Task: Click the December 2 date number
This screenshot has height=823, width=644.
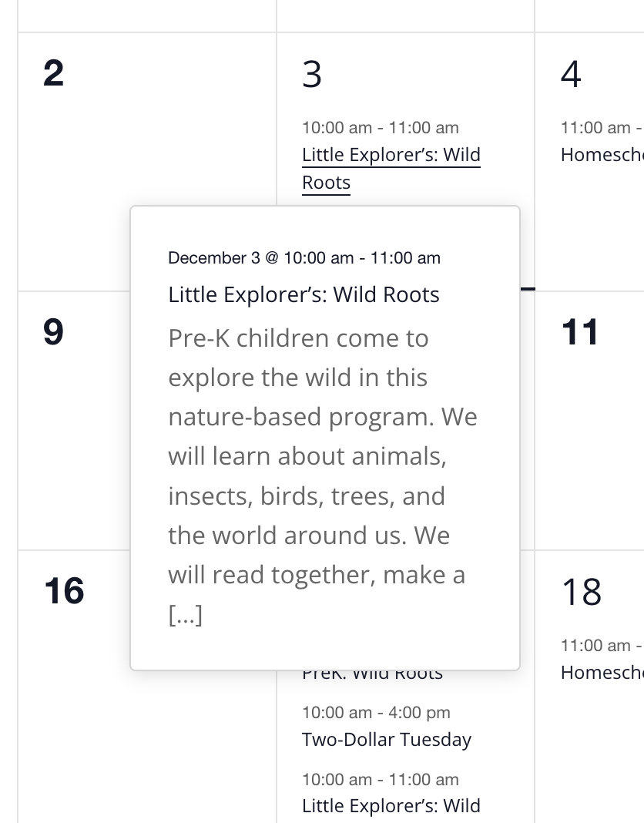Action: coord(53,72)
